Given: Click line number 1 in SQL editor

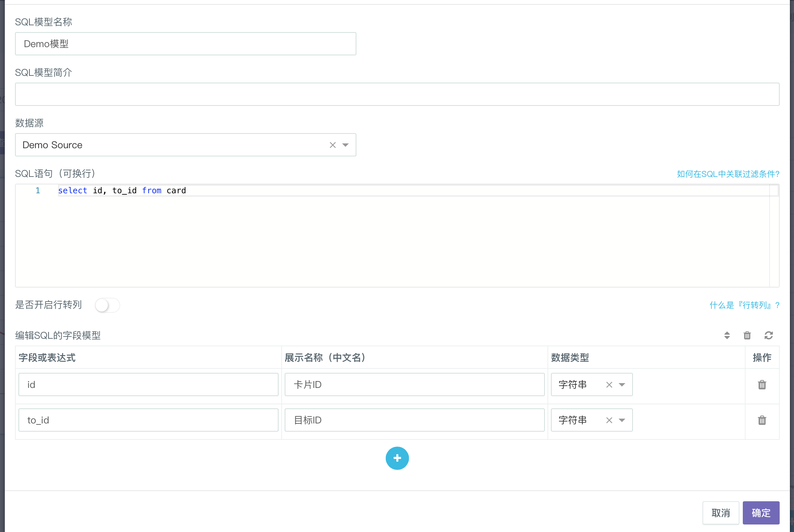Looking at the screenshot, I should (38, 191).
